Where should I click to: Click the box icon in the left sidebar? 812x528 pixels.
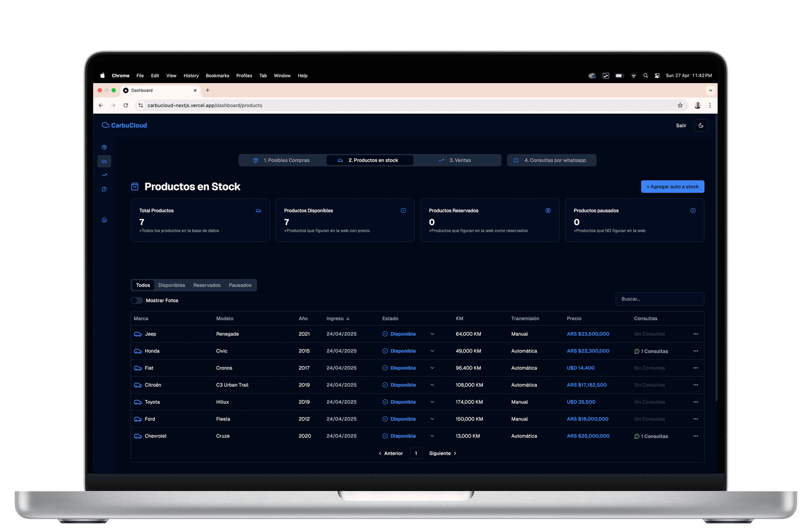tap(104, 147)
